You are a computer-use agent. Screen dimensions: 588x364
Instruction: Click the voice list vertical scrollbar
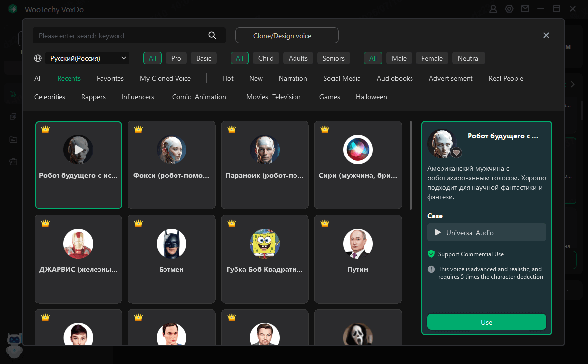point(411,165)
